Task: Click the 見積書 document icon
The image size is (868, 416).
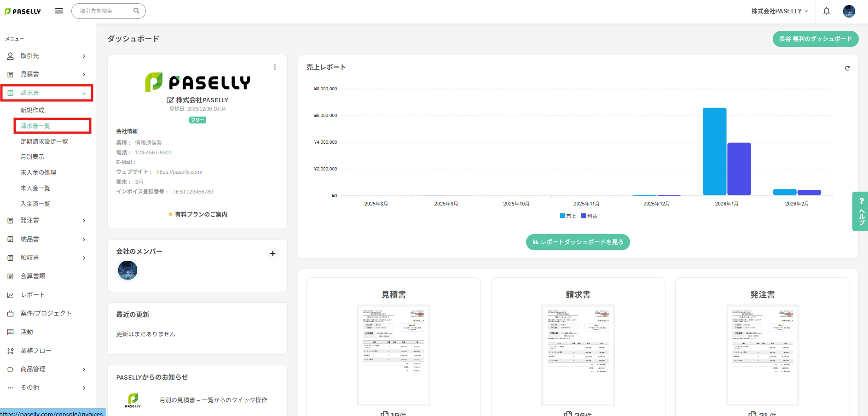Action: (x=10, y=75)
